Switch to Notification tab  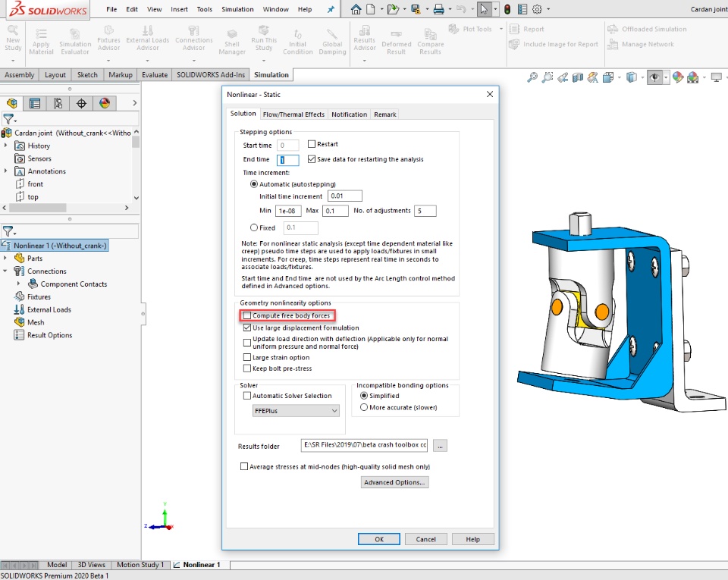(x=349, y=114)
